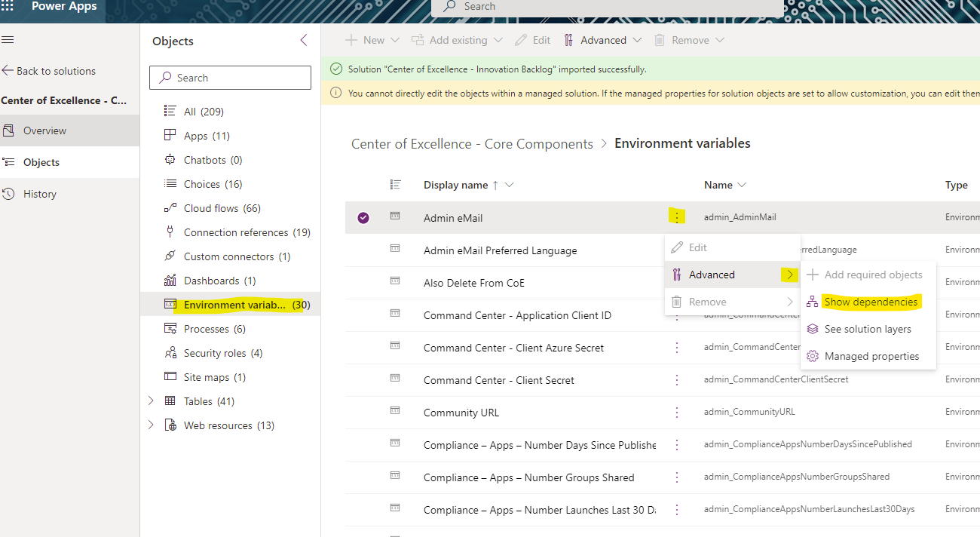The width and height of the screenshot is (980, 537).
Task: Open the Power Apps app launcher waffle
Action: 9,7
